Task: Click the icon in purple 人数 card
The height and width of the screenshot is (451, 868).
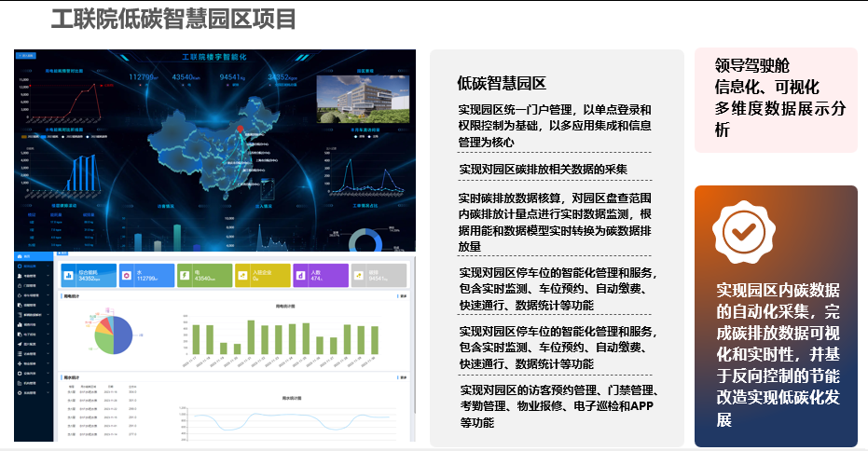Action: tap(300, 275)
